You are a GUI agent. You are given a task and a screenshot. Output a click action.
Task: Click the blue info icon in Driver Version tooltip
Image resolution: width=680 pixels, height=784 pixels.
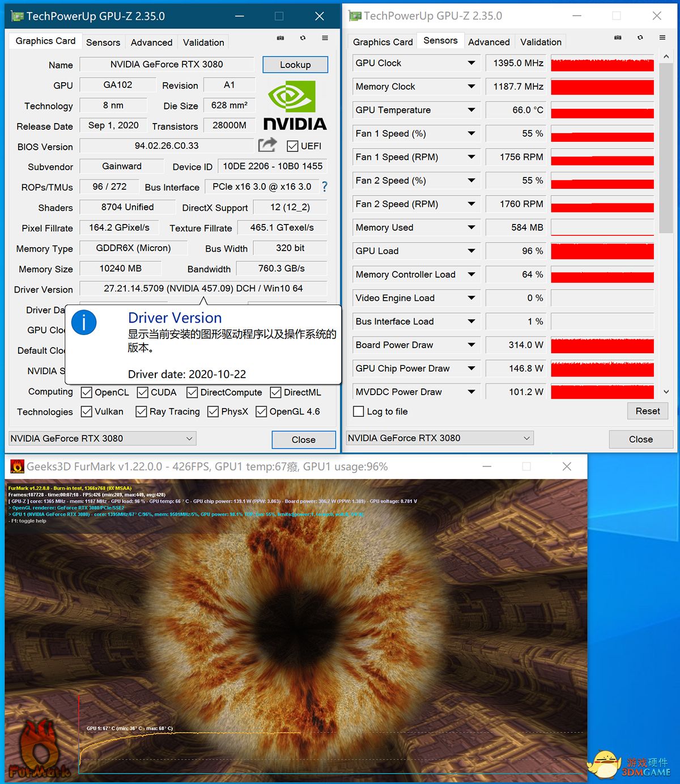pyautogui.click(x=84, y=323)
